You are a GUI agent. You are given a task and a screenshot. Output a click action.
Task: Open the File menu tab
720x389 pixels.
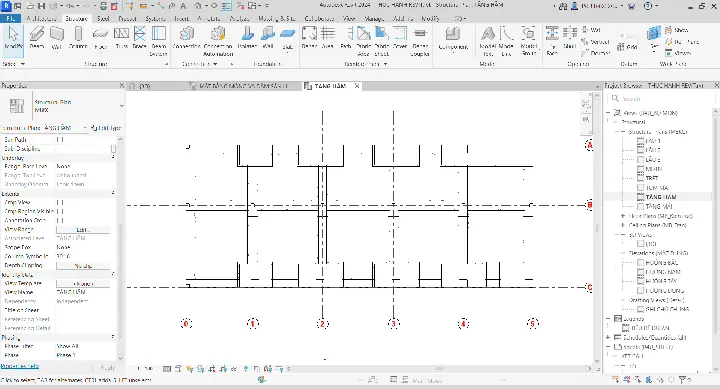(x=11, y=18)
